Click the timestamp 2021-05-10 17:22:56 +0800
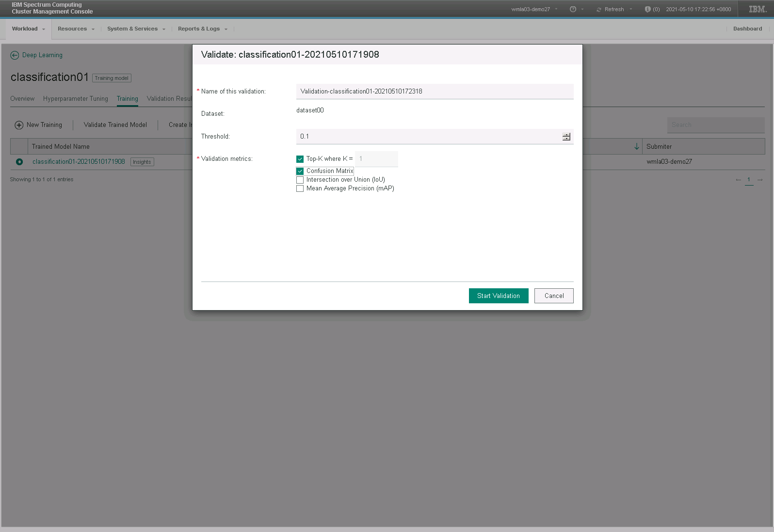This screenshot has height=532, width=774. pyautogui.click(x=698, y=9)
